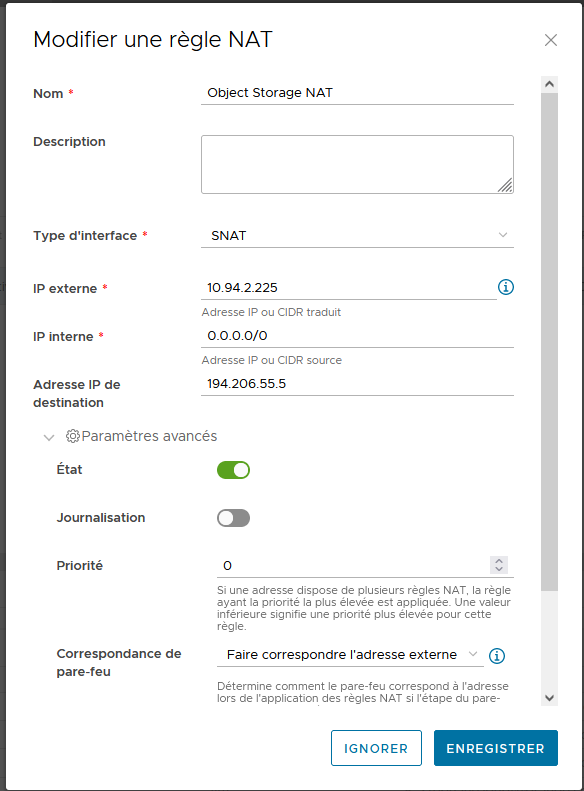Screen dimensions: 584x791
Task: Collapse the Paramètres avancés section chevron
Action: 49,437
